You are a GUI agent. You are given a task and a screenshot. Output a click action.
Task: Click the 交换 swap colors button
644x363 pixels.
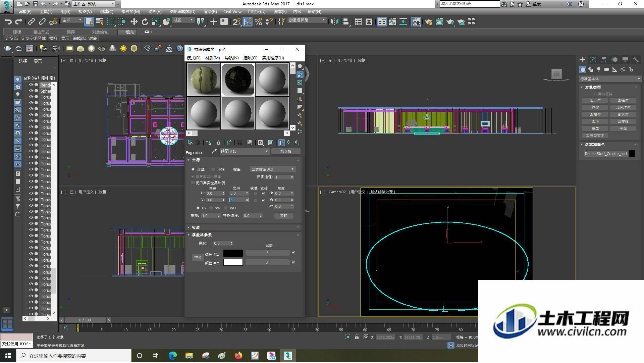coord(198,258)
